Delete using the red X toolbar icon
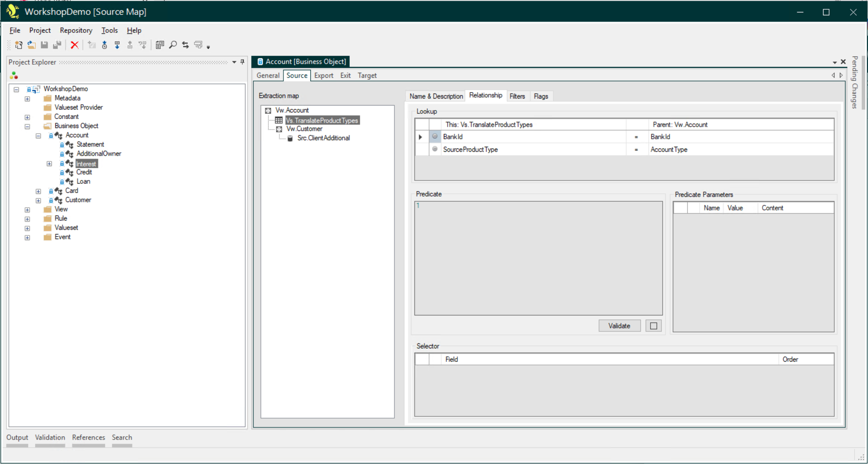The height and width of the screenshot is (464, 868). click(75, 45)
